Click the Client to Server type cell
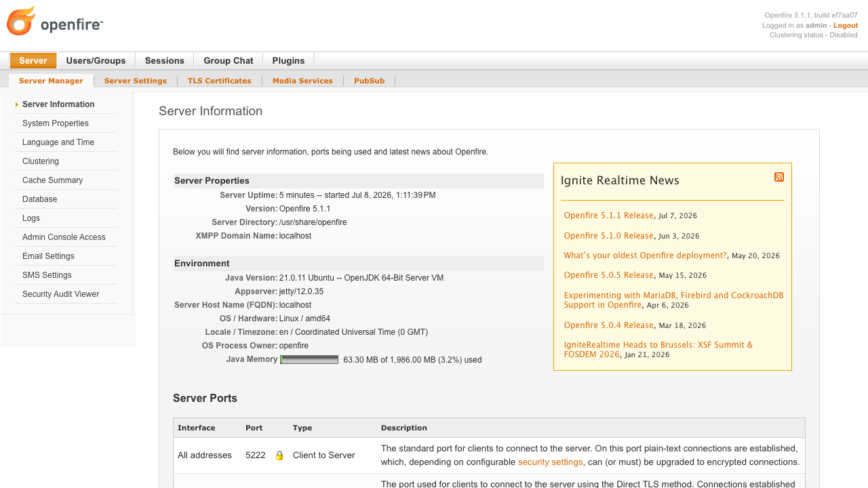This screenshot has height=488, width=868. click(x=323, y=455)
